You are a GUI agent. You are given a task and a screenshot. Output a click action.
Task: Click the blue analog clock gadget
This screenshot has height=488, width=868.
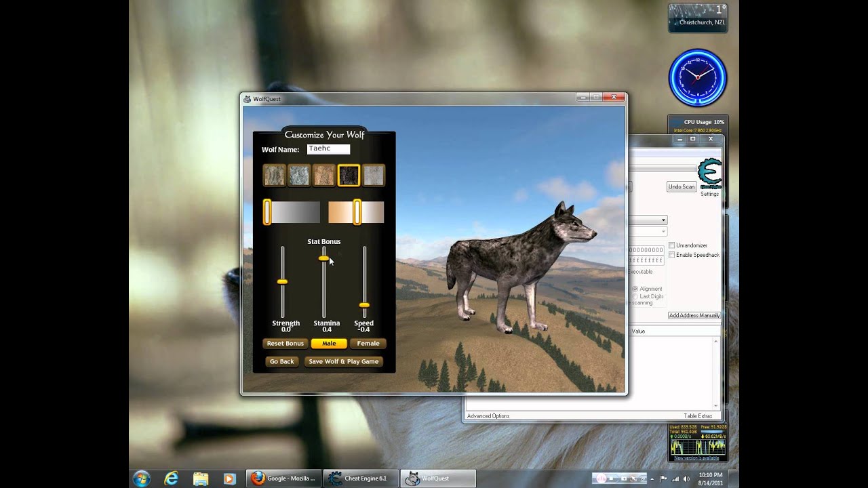[698, 77]
